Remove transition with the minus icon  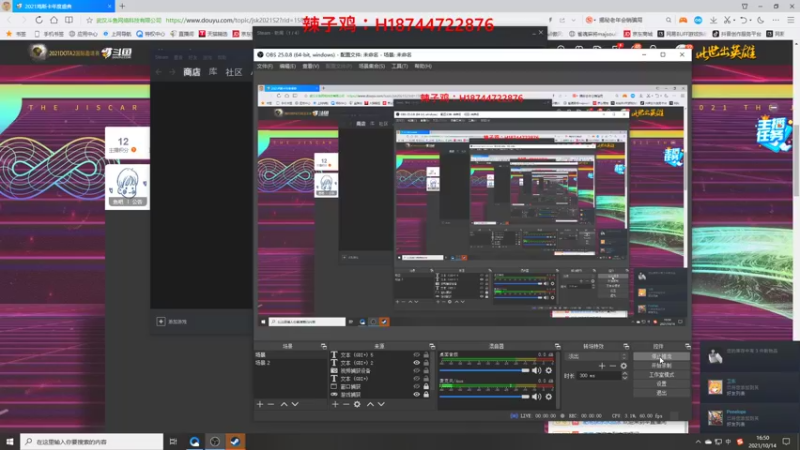point(613,366)
